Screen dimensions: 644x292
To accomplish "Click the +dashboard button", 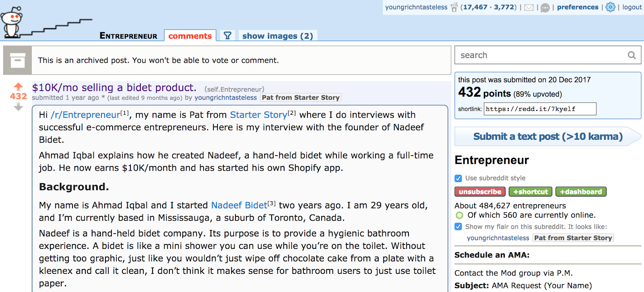I will (580, 192).
